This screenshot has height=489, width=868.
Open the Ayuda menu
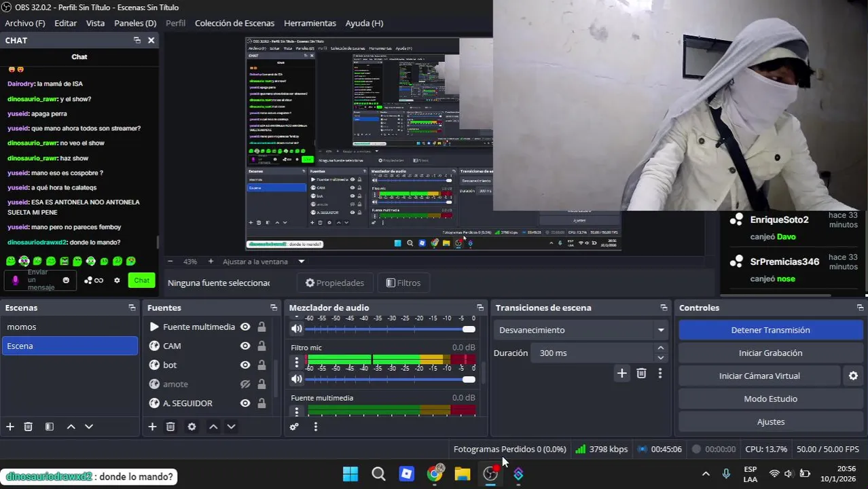[x=364, y=23]
